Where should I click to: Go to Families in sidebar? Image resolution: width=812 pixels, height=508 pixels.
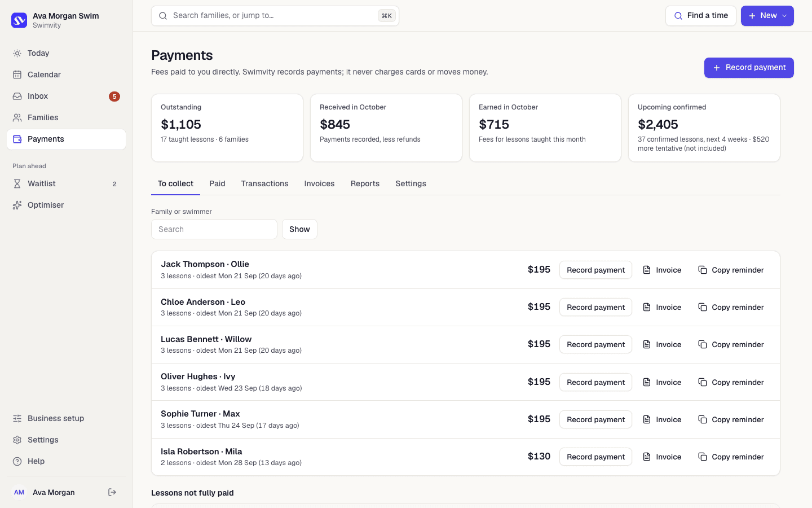click(66, 117)
